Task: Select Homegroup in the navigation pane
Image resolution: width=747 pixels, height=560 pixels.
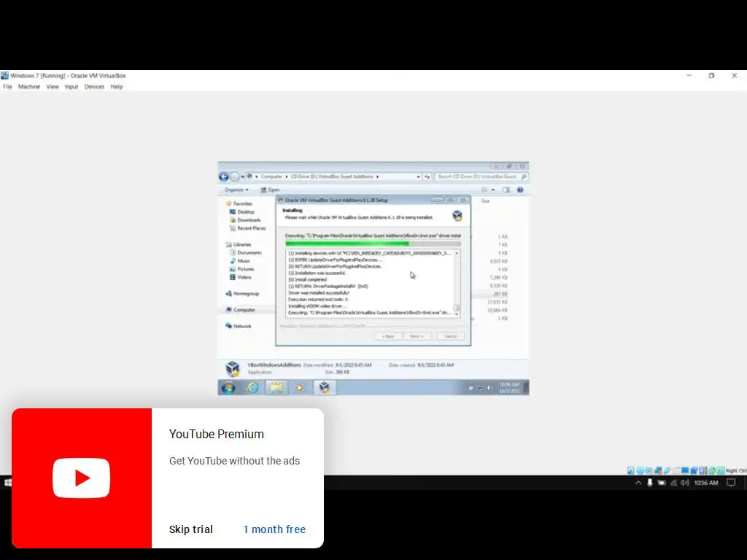Action: point(242,294)
